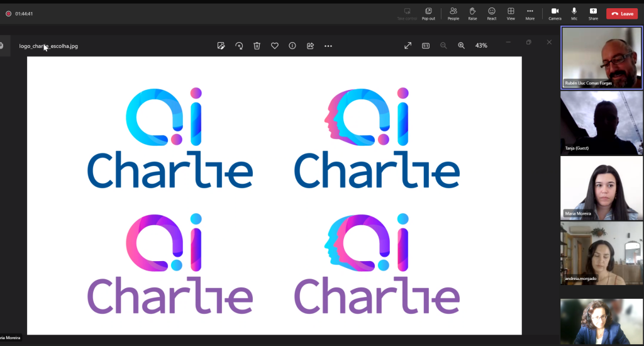Open the file info icon
The width and height of the screenshot is (644, 346).
[292, 46]
